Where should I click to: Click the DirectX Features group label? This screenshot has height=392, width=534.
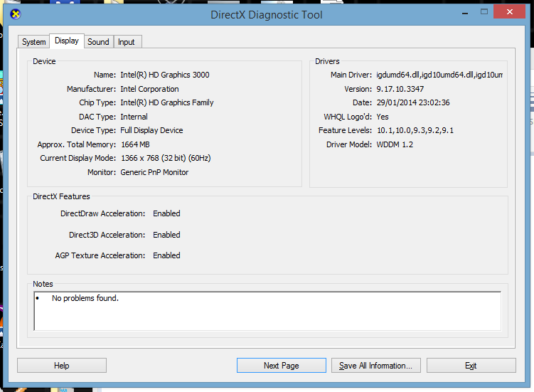click(x=61, y=196)
